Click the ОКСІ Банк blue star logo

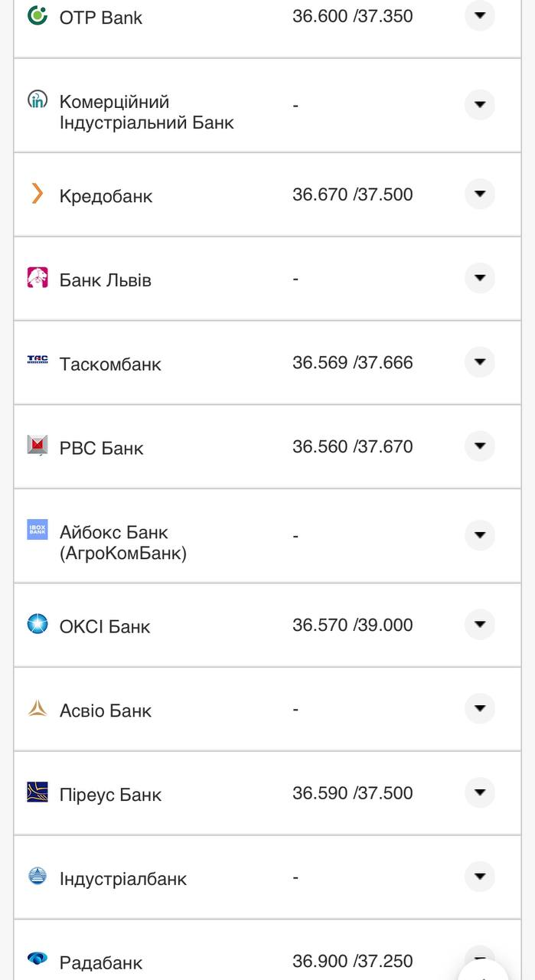[x=38, y=624]
